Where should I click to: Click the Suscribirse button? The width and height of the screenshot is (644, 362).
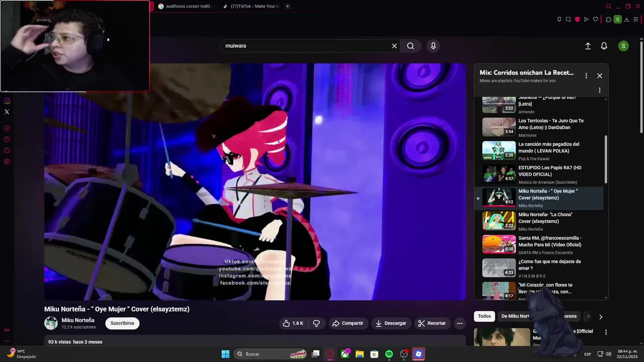click(122, 323)
